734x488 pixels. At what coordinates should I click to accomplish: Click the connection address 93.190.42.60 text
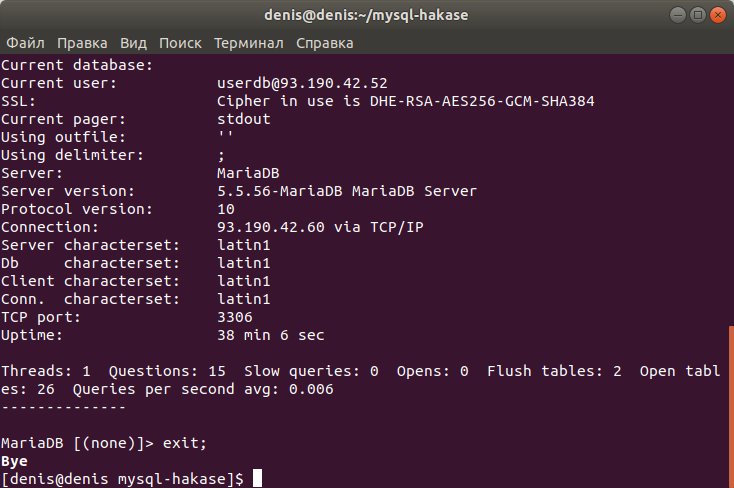click(x=271, y=227)
